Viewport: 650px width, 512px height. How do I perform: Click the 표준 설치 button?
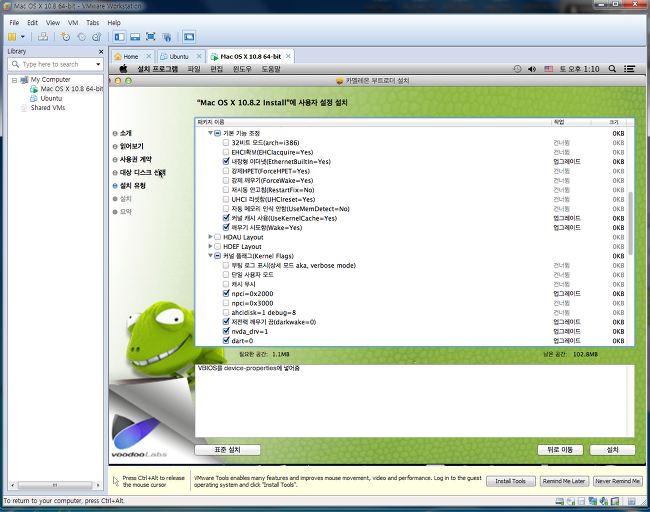[x=227, y=450]
